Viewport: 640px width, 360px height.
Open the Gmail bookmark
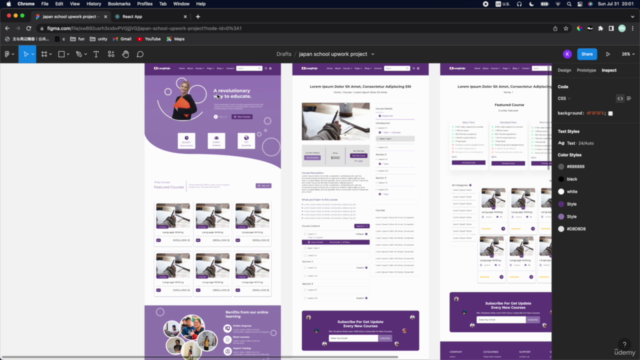pyautogui.click(x=122, y=39)
